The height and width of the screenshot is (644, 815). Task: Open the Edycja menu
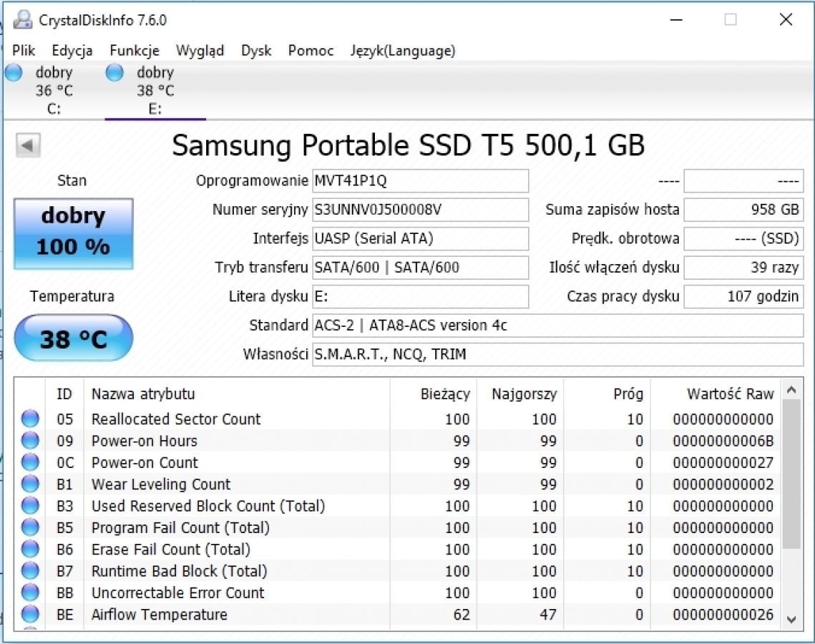[72, 50]
